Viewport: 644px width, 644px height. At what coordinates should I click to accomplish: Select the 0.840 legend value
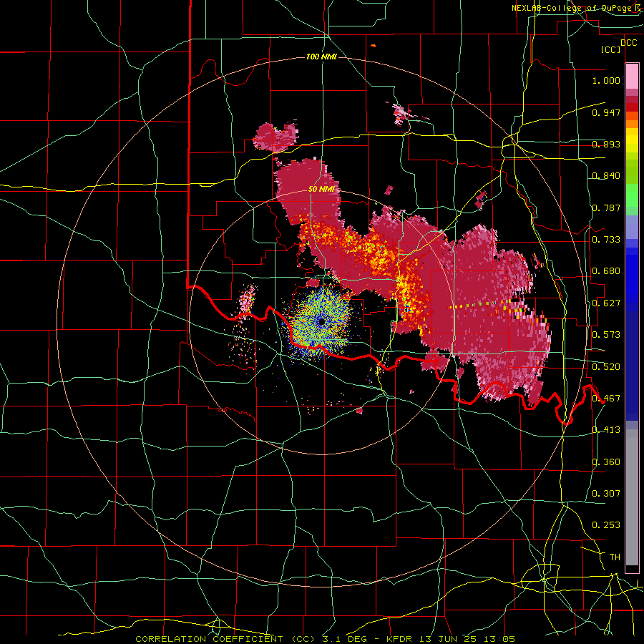(606, 176)
